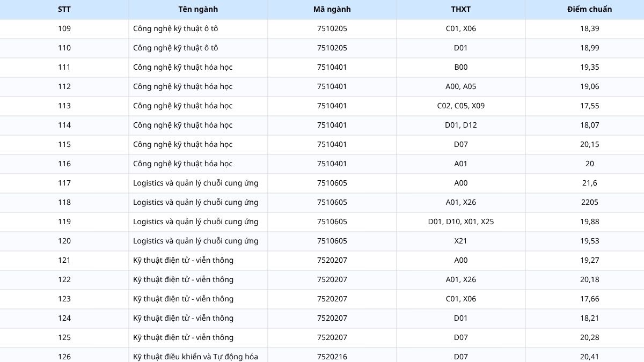Click row number 121

(64, 260)
